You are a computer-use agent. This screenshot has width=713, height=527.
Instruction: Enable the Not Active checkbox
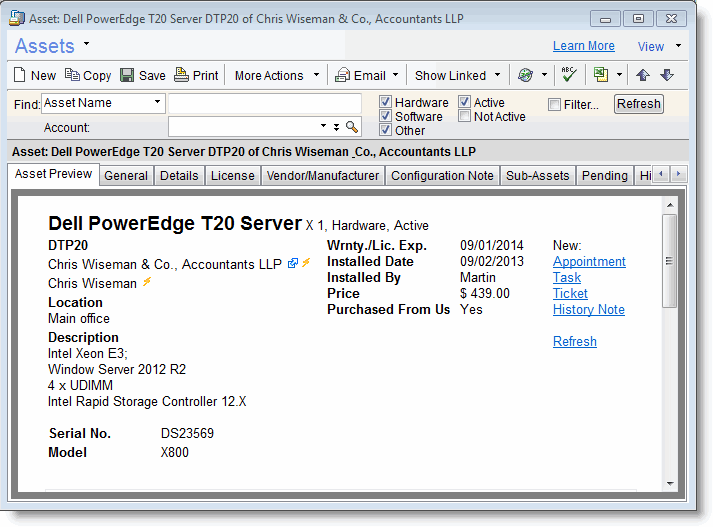[465, 117]
